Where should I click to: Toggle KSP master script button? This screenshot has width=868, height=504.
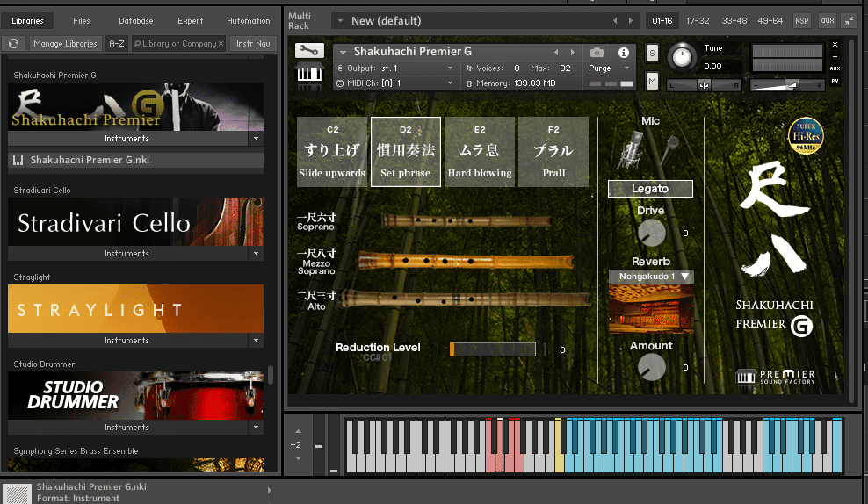pyautogui.click(x=801, y=20)
